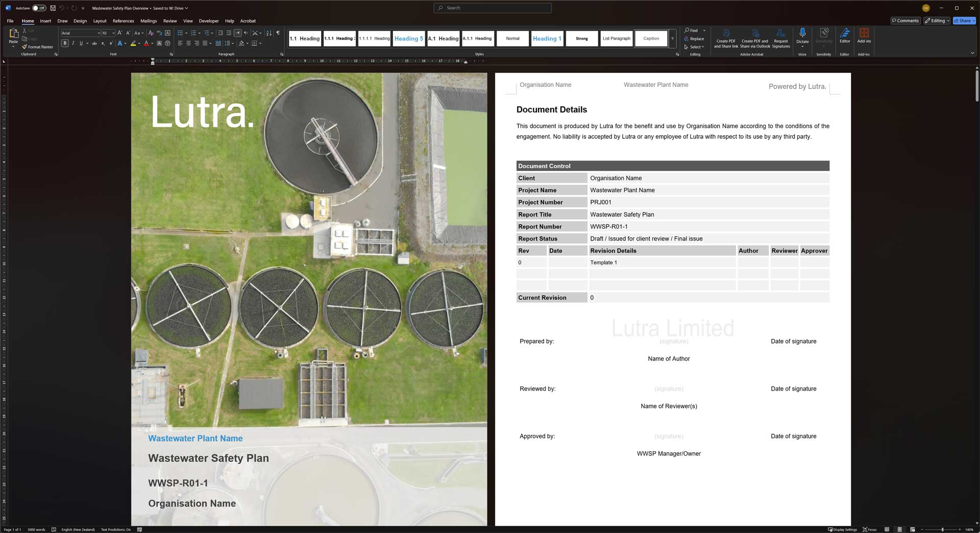Clear all formatting from text
This screenshot has height=533, width=980.
click(x=151, y=33)
